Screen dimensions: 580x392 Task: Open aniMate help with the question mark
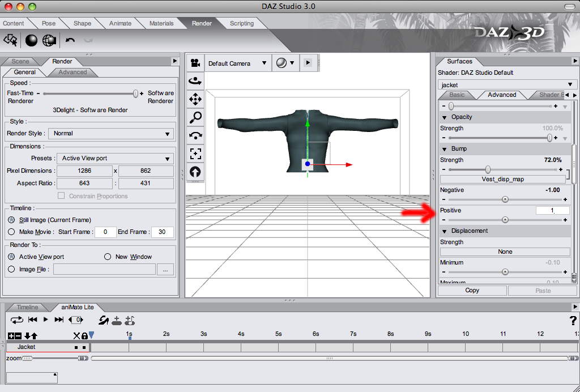[x=573, y=320]
